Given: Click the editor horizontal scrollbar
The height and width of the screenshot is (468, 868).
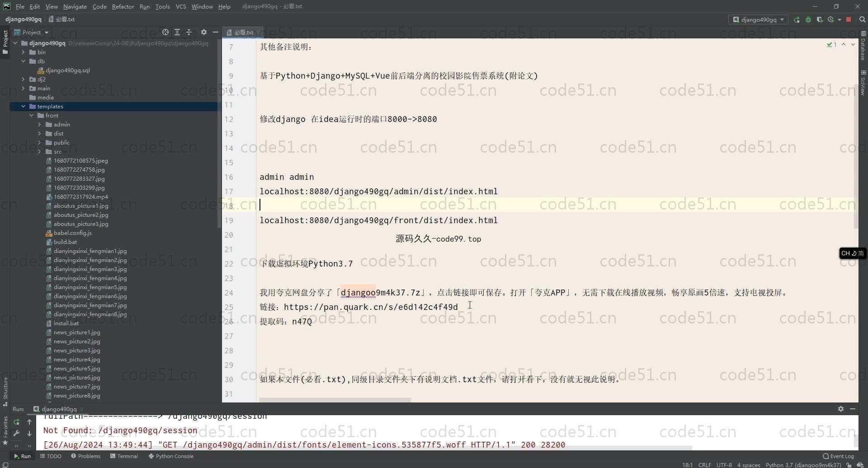Looking at the screenshot, I should coord(335,400).
